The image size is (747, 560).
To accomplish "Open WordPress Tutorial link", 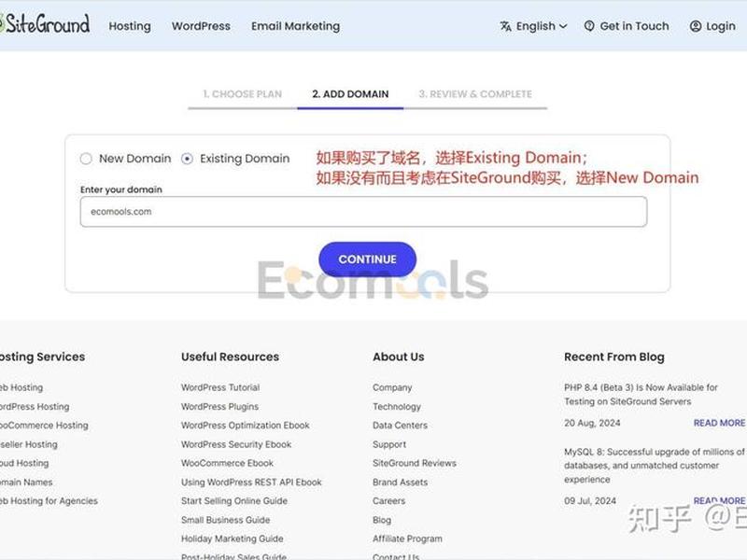I will pos(220,387).
